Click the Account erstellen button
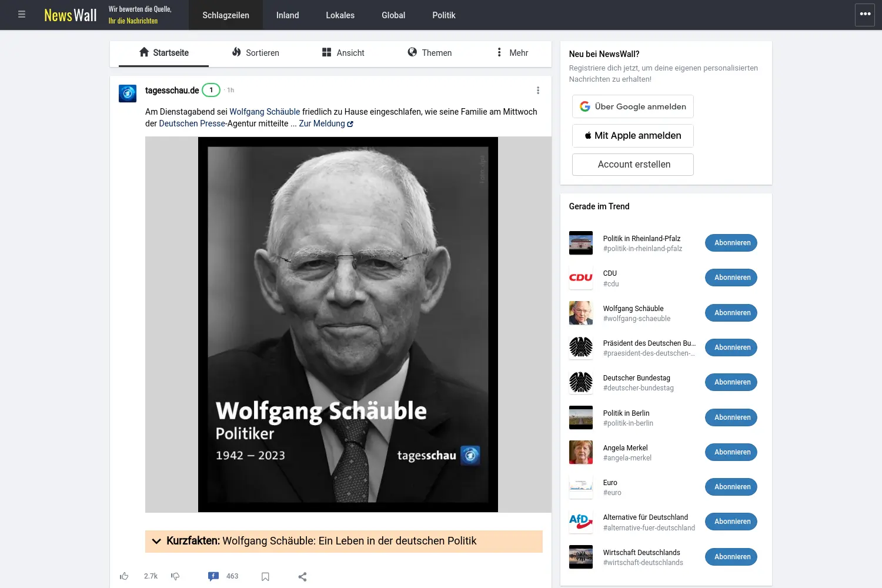882x588 pixels. click(x=633, y=165)
